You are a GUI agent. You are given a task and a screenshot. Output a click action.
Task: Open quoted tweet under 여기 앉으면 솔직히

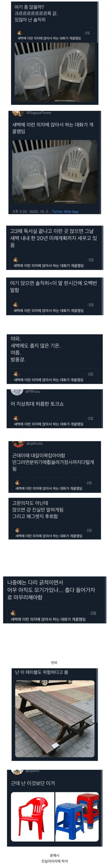pyautogui.click(x=54, y=308)
